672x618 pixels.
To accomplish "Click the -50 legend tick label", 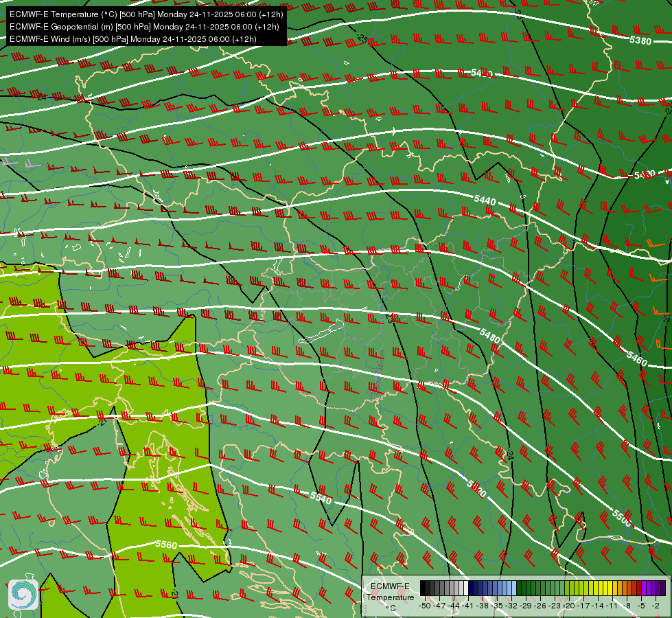I will pos(424,606).
